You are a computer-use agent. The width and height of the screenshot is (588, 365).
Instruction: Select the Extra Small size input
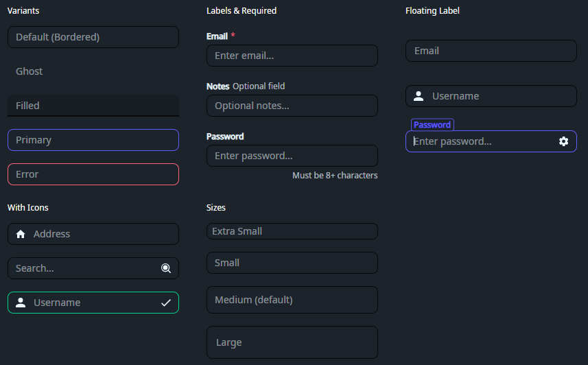tap(292, 231)
